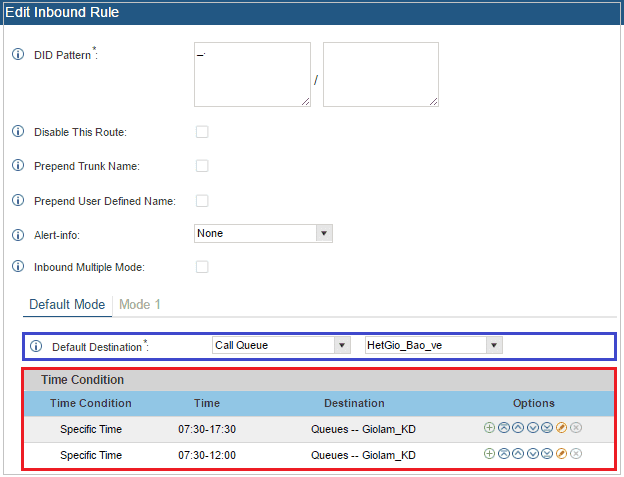Edit the 07:30-17:30 time condition

561,427
